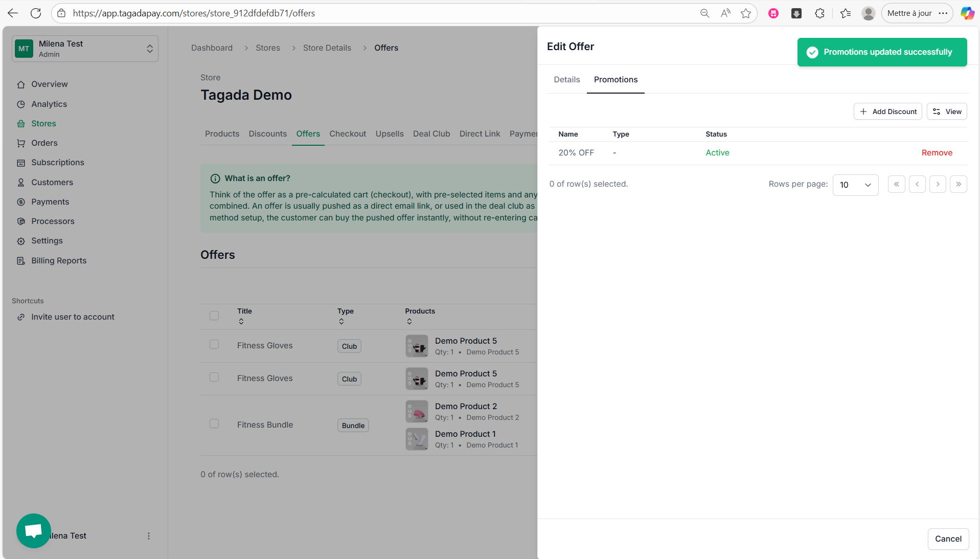Switch to the Details tab
Image resolution: width=980 pixels, height=559 pixels.
(566, 80)
